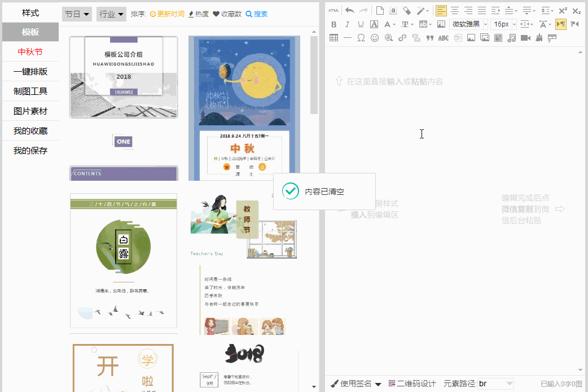This screenshot has height=392, width=588.
Task: Toggle bold formatting
Action: coord(334,24)
